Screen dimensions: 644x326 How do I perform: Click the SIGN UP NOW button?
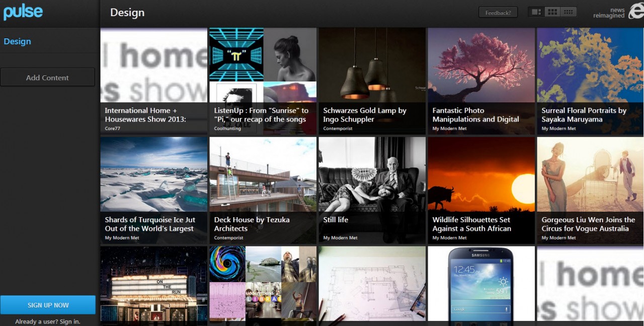(x=48, y=305)
